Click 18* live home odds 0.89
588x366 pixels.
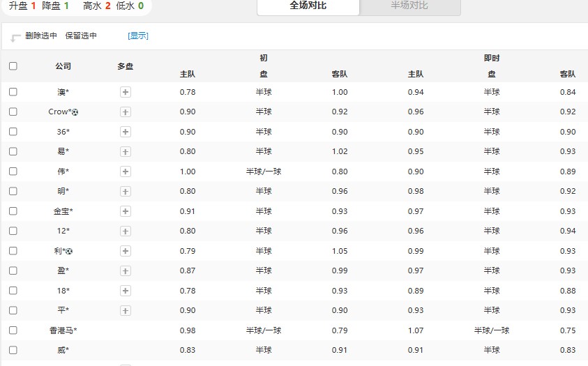coord(416,291)
